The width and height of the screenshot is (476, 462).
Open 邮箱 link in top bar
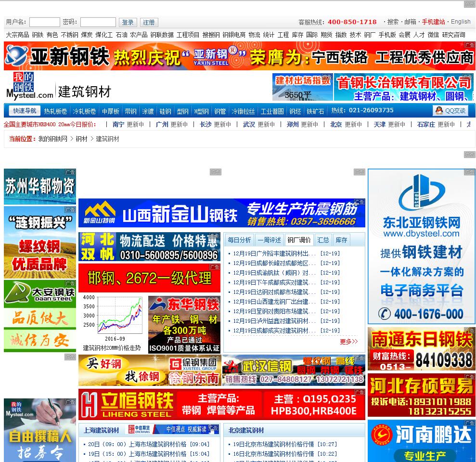[410, 22]
